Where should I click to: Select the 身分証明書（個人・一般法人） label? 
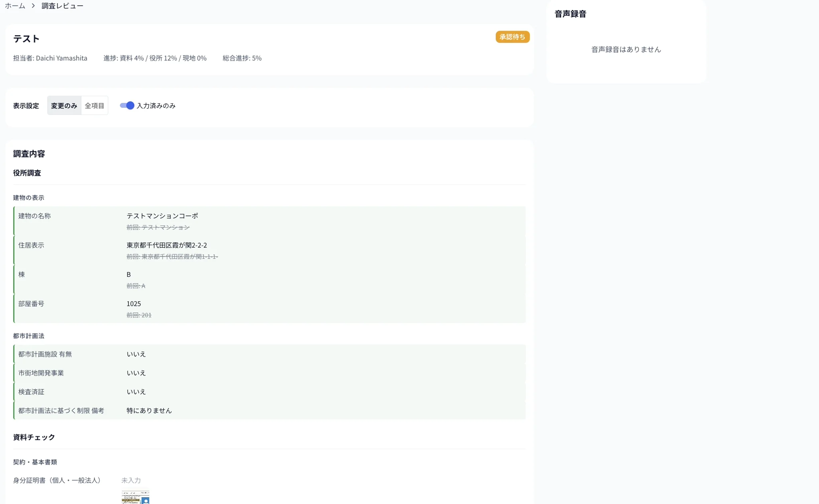pyautogui.click(x=59, y=480)
